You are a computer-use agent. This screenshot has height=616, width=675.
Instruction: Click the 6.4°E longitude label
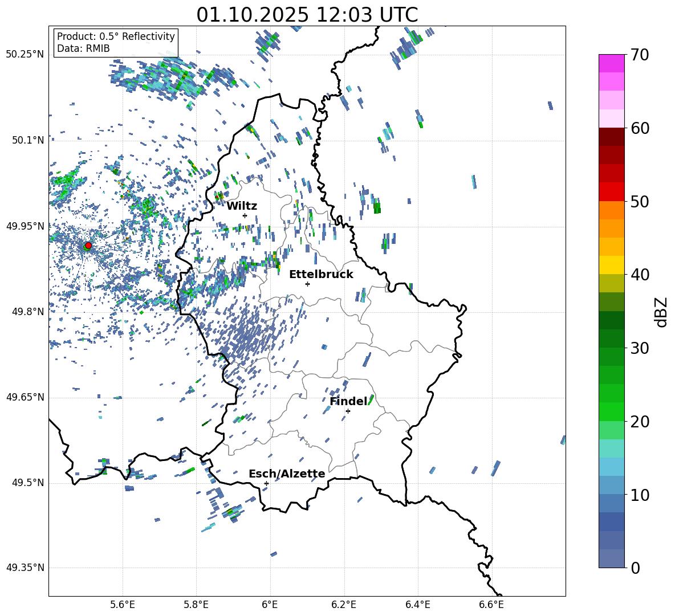point(417,605)
